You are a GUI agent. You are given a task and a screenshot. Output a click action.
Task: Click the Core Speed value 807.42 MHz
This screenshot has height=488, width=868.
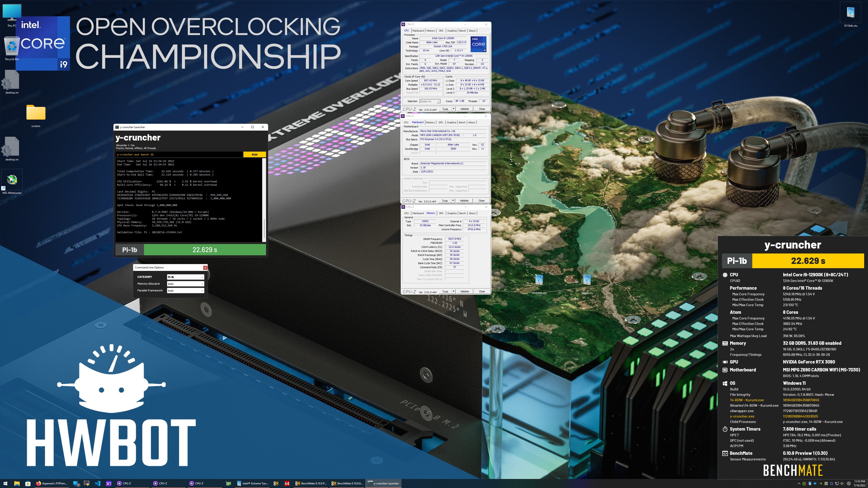tap(430, 80)
